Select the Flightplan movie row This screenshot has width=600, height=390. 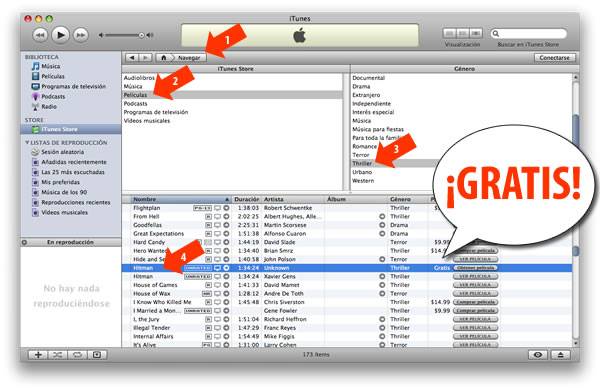347,208
